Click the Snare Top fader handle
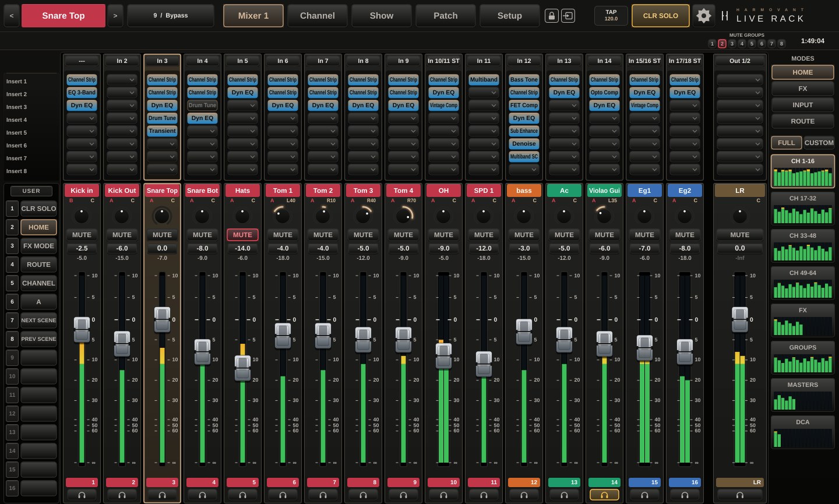Screen dimensions: 839x504 coord(162,319)
